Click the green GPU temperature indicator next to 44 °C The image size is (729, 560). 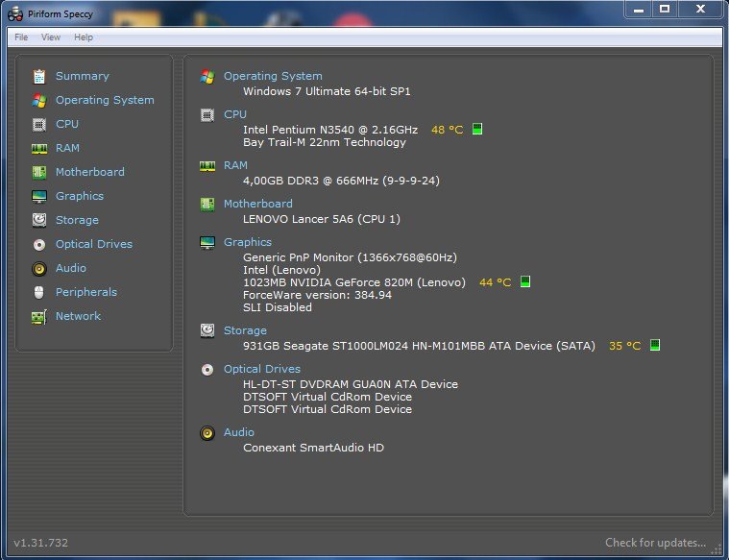point(524,281)
